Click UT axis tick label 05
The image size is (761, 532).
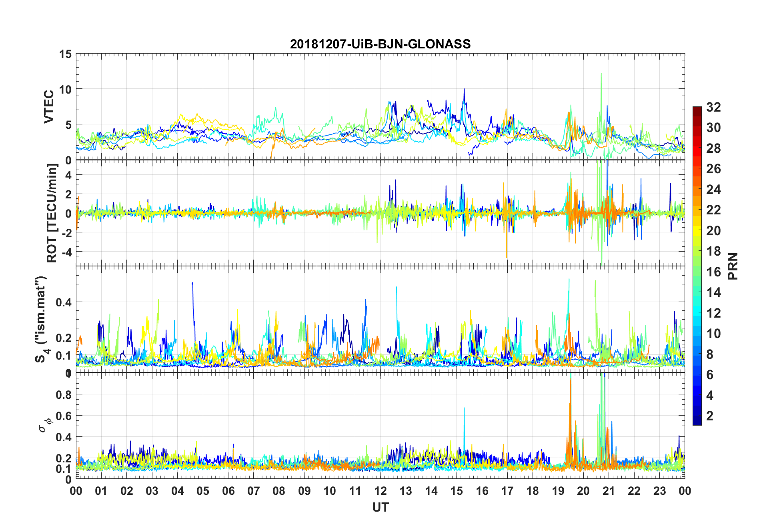(203, 491)
